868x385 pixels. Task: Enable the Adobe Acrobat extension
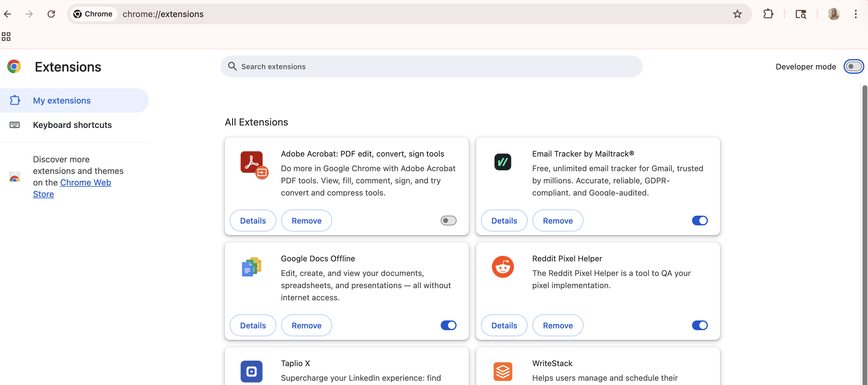(x=448, y=221)
